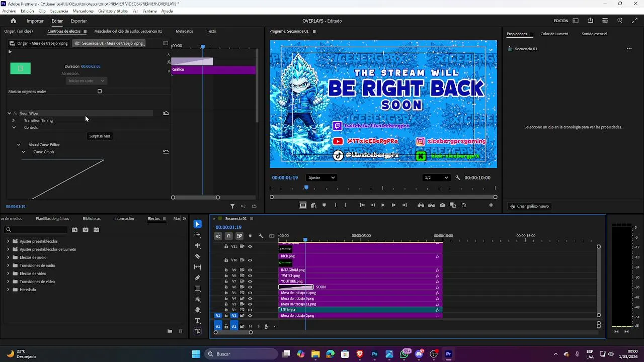The image size is (644, 362).
Task: Click Insert button in Program Monitor
Action: [x=421, y=205]
